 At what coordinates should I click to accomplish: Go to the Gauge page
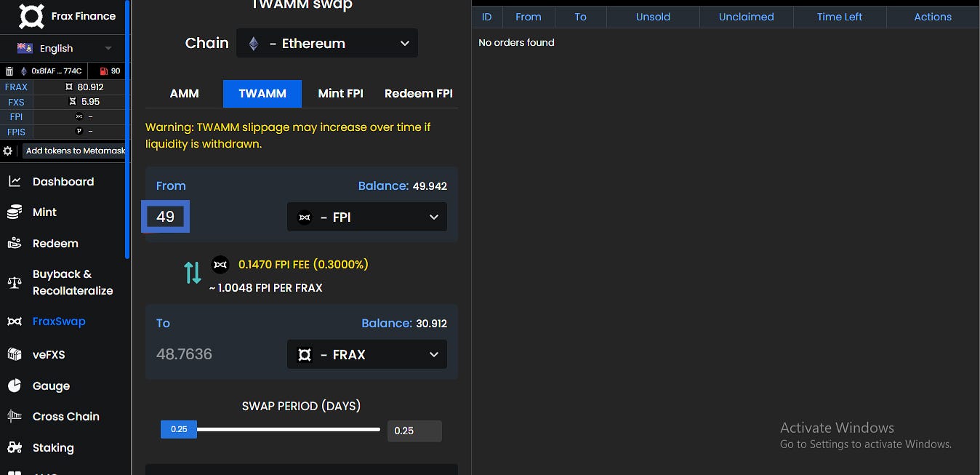(51, 386)
